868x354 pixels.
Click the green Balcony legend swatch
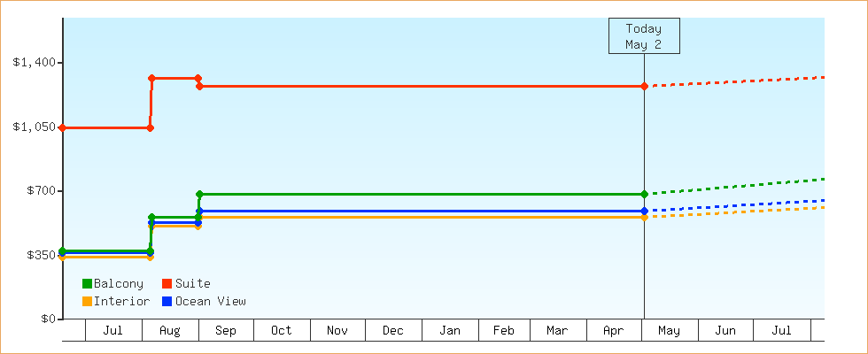pyautogui.click(x=87, y=284)
